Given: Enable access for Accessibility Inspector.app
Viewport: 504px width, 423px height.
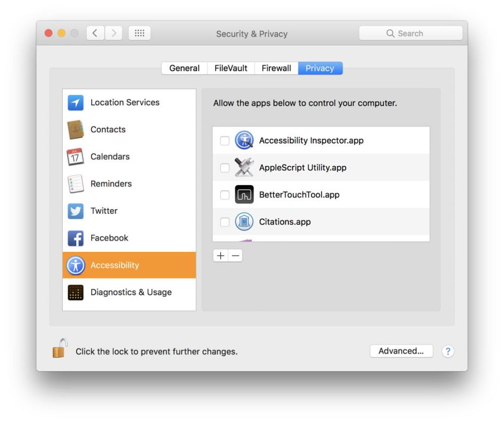Looking at the screenshot, I should [225, 140].
